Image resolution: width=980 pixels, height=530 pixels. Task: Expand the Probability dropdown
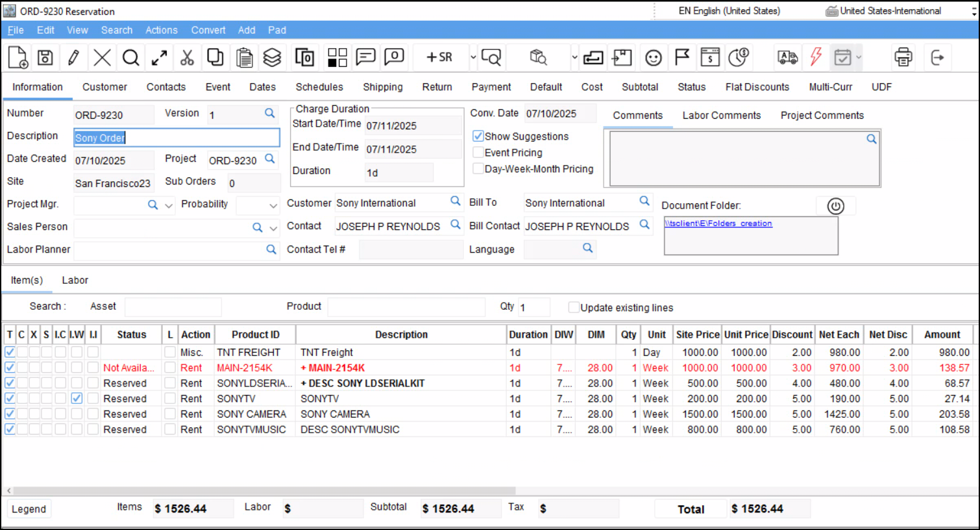[273, 205]
